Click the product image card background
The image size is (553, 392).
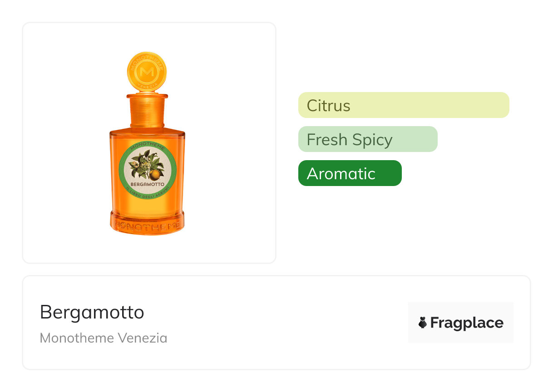149,143
